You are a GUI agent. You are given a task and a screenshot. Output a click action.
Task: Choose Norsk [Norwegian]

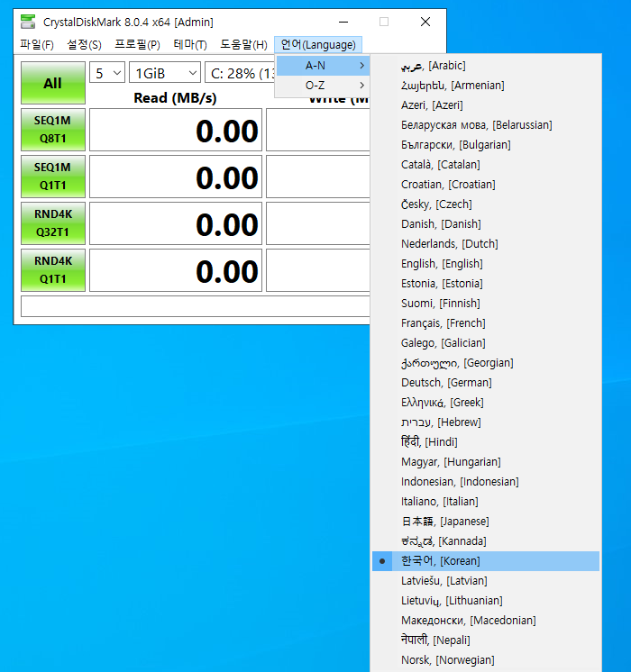(x=486, y=660)
